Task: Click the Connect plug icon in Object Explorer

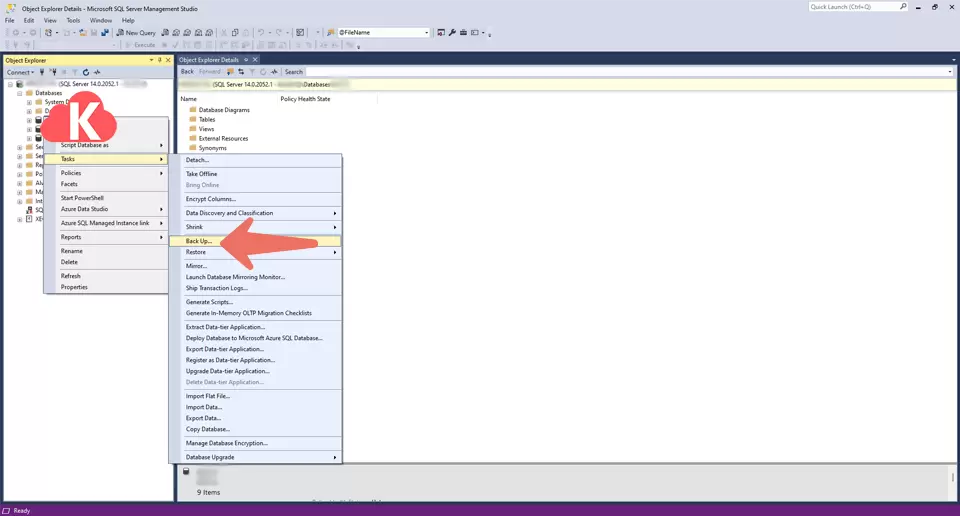Action: [x=41, y=72]
